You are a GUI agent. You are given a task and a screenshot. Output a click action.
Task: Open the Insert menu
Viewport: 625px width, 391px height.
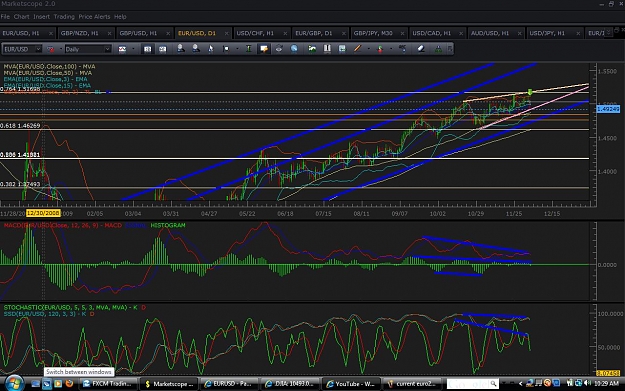pyautogui.click(x=41, y=17)
